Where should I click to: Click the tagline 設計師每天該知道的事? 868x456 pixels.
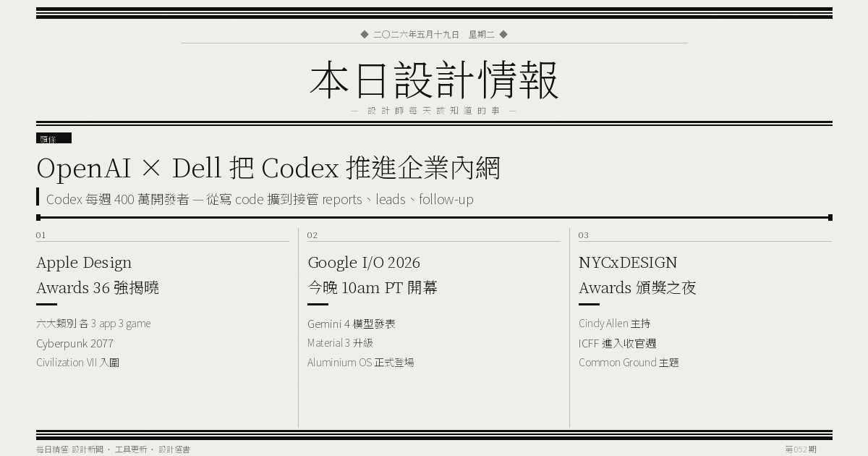(433, 111)
